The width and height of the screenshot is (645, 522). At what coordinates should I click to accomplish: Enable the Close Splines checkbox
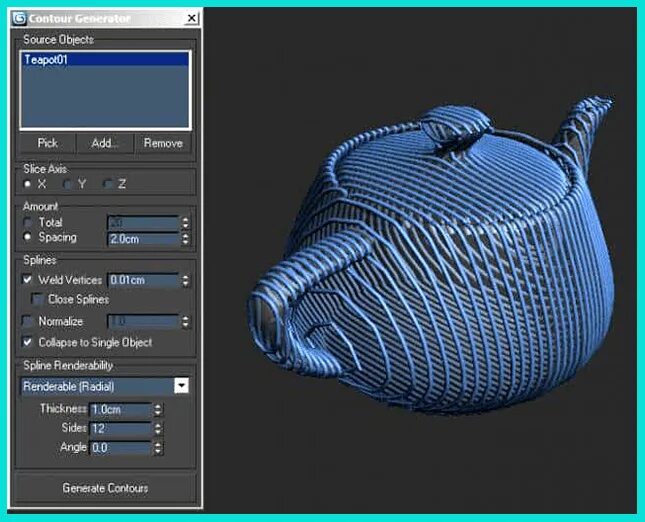[37, 299]
